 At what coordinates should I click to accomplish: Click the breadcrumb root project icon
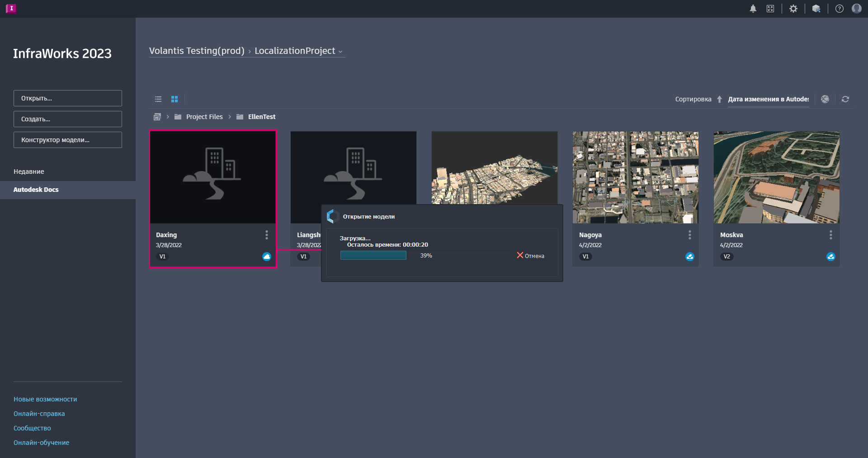157,117
